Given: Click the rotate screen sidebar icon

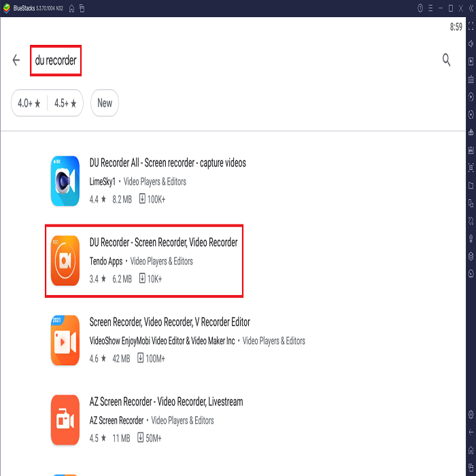Looking at the screenshot, I should point(471,221).
